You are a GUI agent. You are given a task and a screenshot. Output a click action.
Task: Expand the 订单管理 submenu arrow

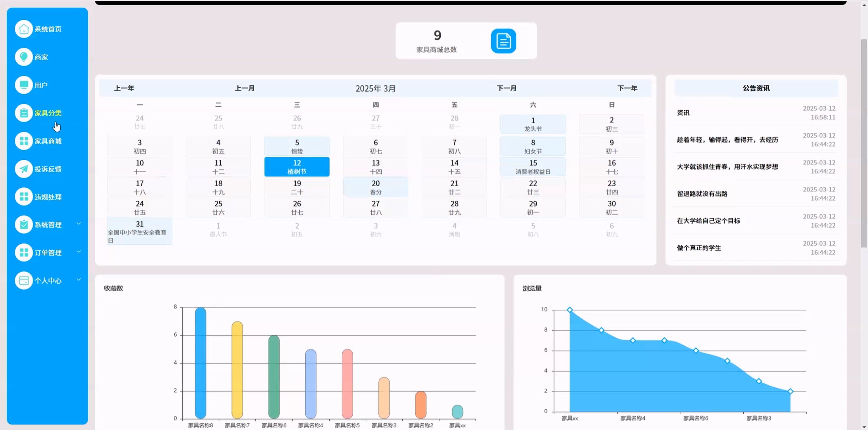78,251
